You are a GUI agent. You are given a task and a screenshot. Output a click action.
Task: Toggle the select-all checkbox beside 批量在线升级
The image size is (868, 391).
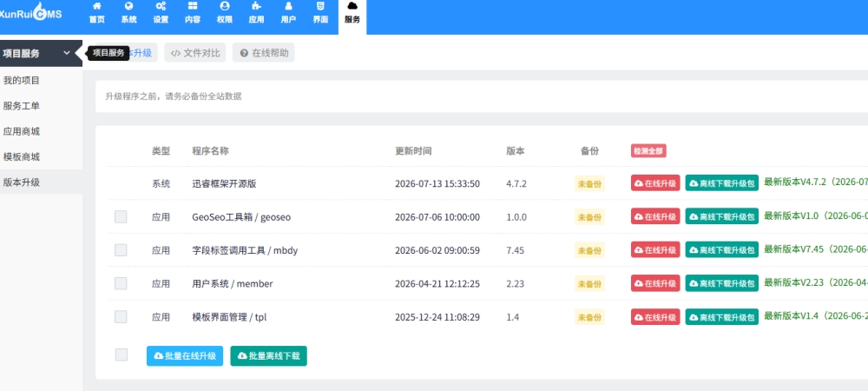[x=122, y=355]
